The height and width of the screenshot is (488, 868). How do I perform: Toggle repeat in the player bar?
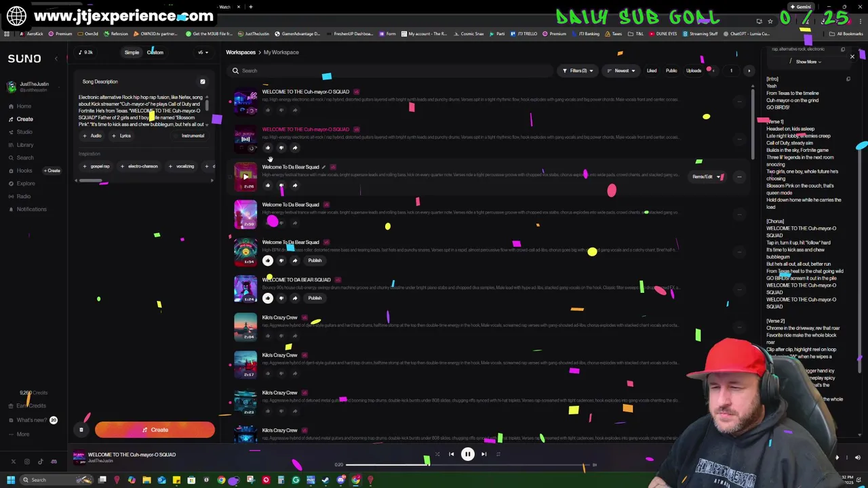(498, 454)
